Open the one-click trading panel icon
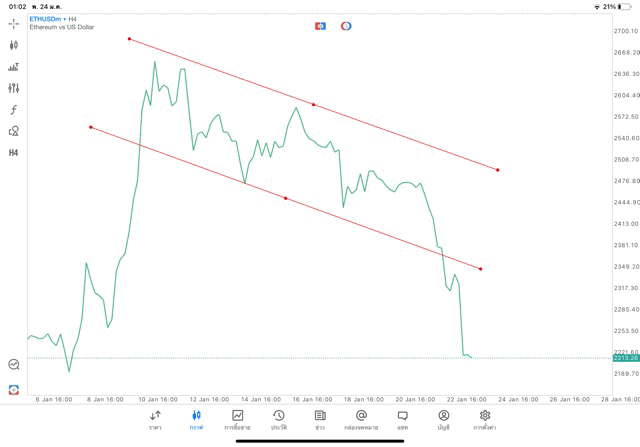 click(320, 25)
